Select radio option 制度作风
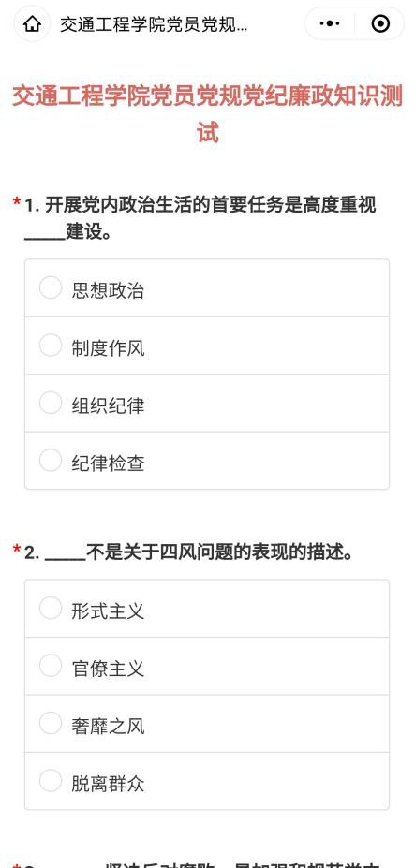Image resolution: width=415 pixels, height=868 pixels. [51, 346]
